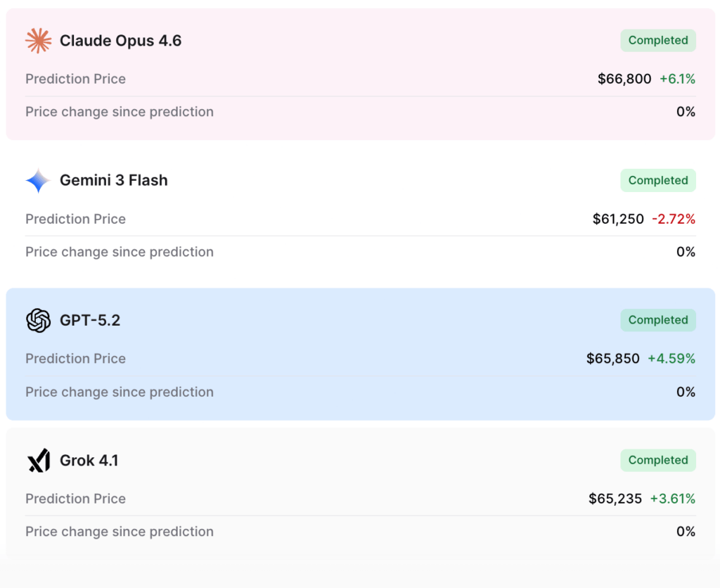Image resolution: width=720 pixels, height=588 pixels.
Task: Click Completed badge on Gemini 3 Flash
Action: click(658, 181)
